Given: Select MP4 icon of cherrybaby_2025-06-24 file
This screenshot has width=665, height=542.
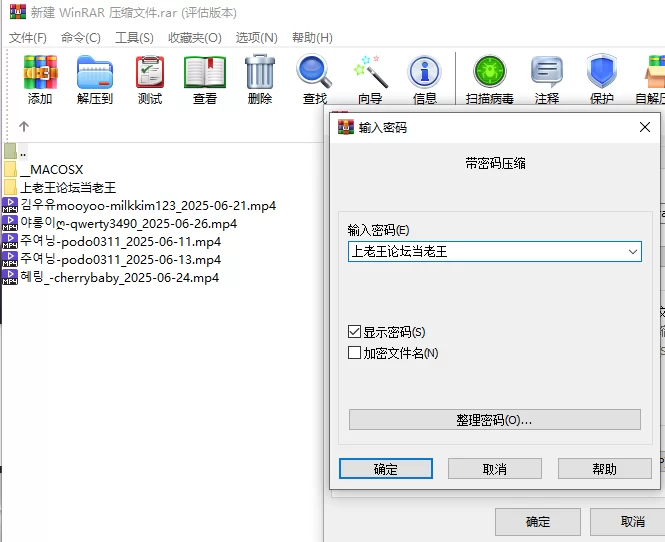Looking at the screenshot, I should [10, 277].
